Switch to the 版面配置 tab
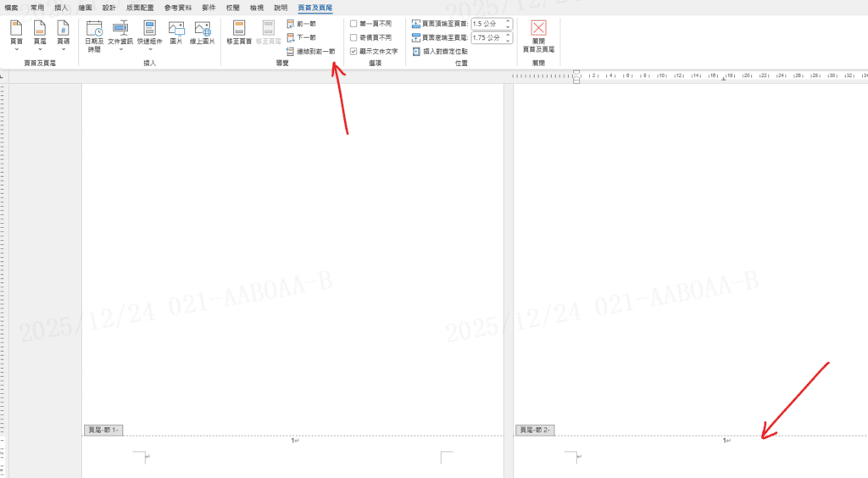This screenshot has width=868, height=478. (140, 7)
